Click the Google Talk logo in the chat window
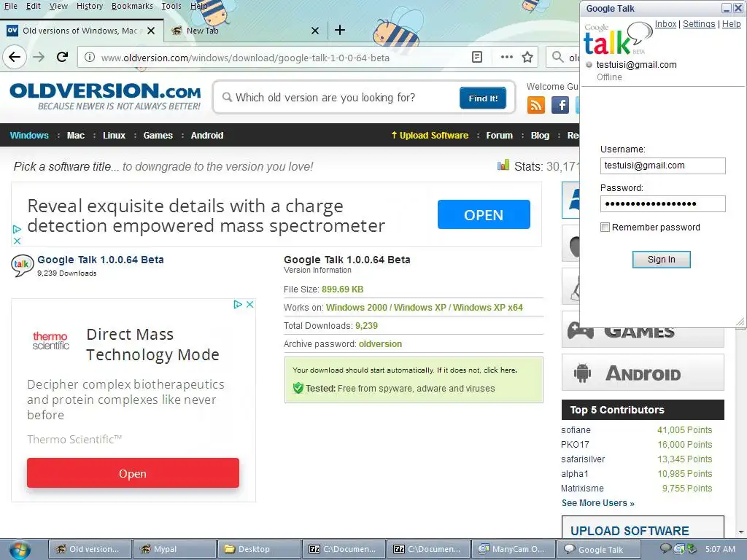This screenshot has height=560, width=747. [x=618, y=39]
